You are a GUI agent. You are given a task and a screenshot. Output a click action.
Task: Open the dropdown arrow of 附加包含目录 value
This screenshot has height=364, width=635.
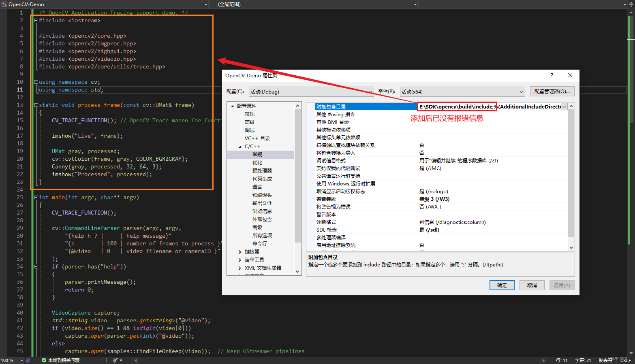(x=564, y=107)
